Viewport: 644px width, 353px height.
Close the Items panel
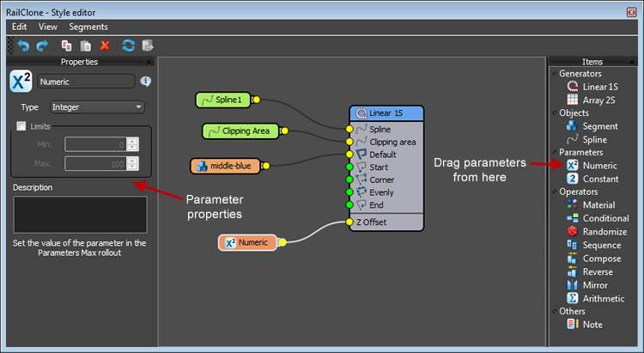(x=632, y=62)
